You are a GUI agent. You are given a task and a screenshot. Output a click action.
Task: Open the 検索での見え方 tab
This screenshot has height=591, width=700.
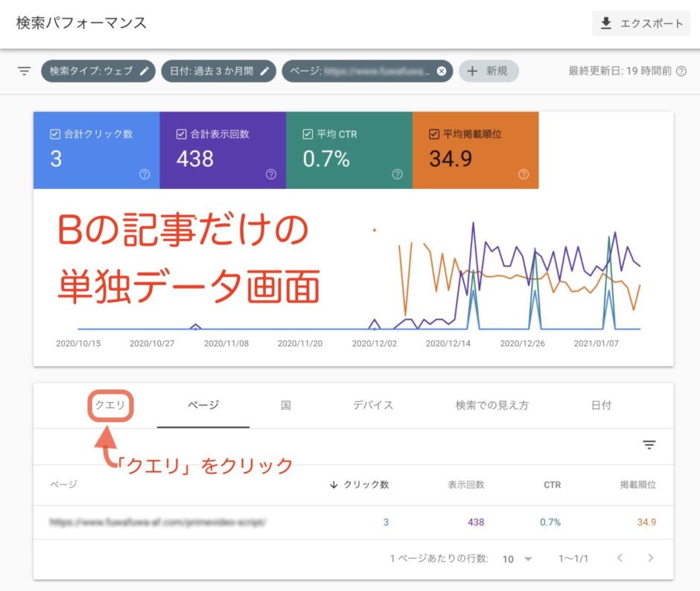(492, 406)
